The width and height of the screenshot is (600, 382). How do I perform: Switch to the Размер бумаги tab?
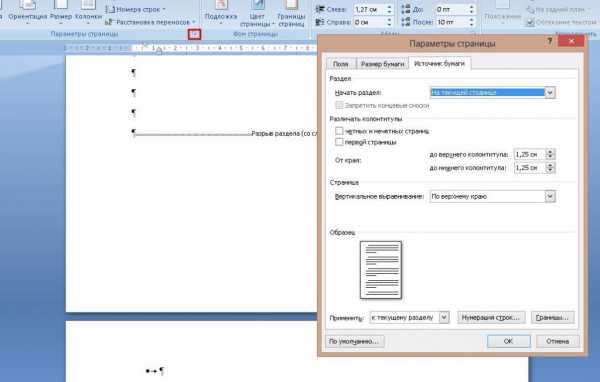382,64
